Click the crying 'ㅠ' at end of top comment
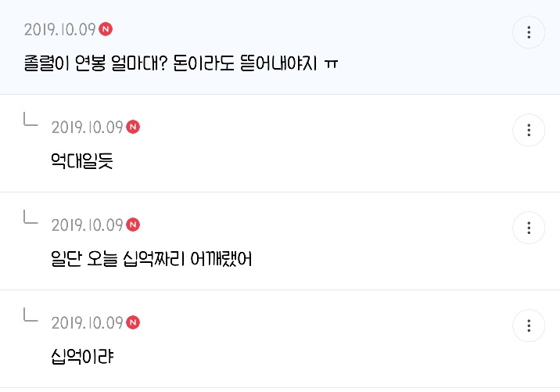This screenshot has width=560, height=392. (331, 63)
